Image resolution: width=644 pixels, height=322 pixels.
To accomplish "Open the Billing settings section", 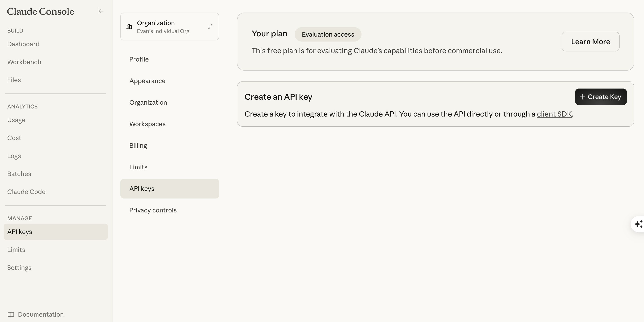I will pyautogui.click(x=138, y=146).
